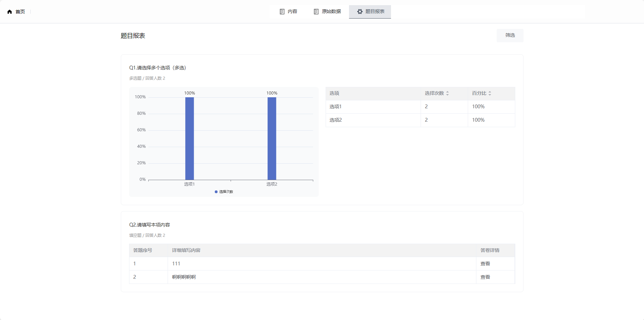This screenshot has width=644, height=320.
Task: Sort table by 选择次数 sort arrows
Action: coord(447,93)
